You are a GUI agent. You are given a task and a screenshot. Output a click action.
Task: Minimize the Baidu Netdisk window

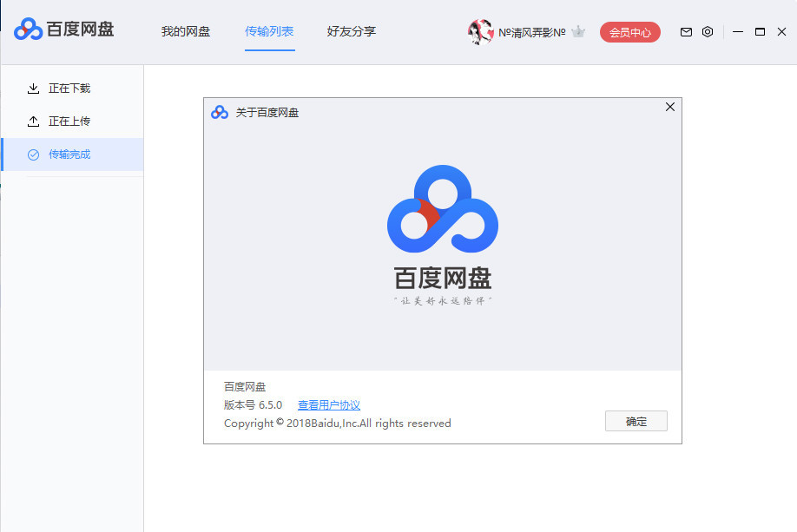739,31
